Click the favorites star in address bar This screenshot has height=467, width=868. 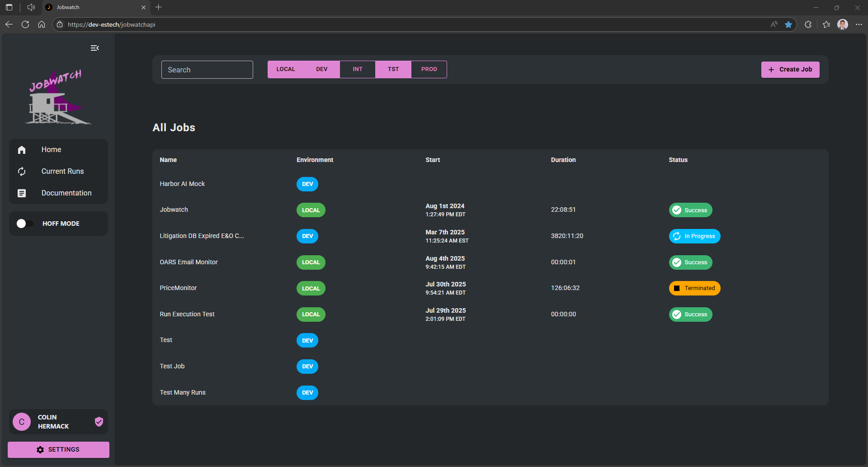click(x=788, y=24)
